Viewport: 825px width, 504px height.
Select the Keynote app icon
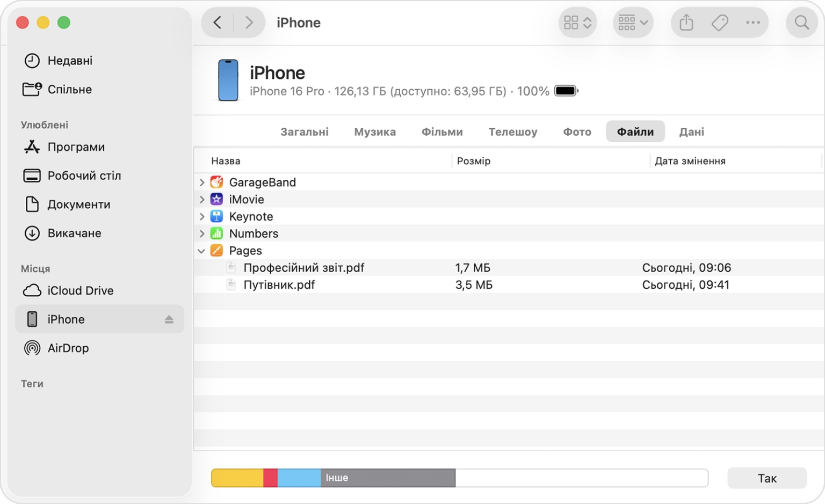(x=216, y=216)
